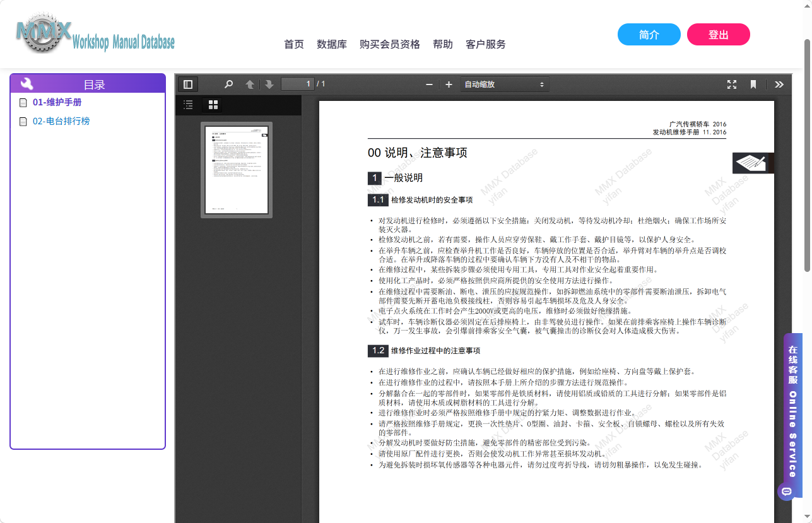Zoom out with the minus icon
The width and height of the screenshot is (812, 523).
429,85
